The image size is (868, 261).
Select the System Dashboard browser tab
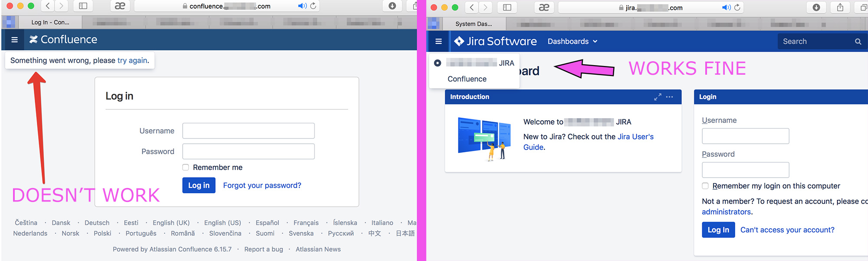point(474,24)
